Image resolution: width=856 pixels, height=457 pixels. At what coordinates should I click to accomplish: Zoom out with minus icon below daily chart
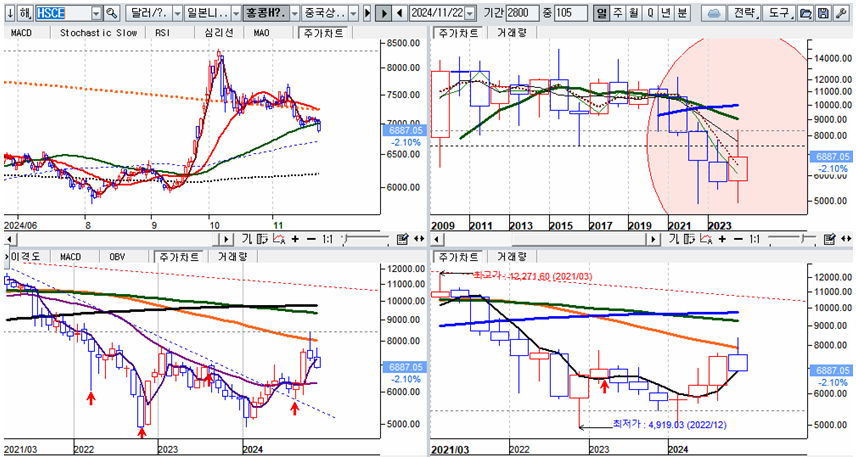point(311,239)
